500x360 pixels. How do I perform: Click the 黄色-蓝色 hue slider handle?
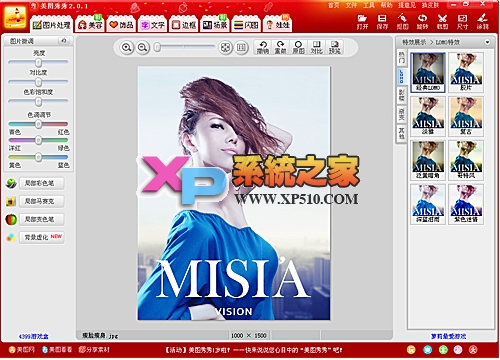[x=38, y=157]
